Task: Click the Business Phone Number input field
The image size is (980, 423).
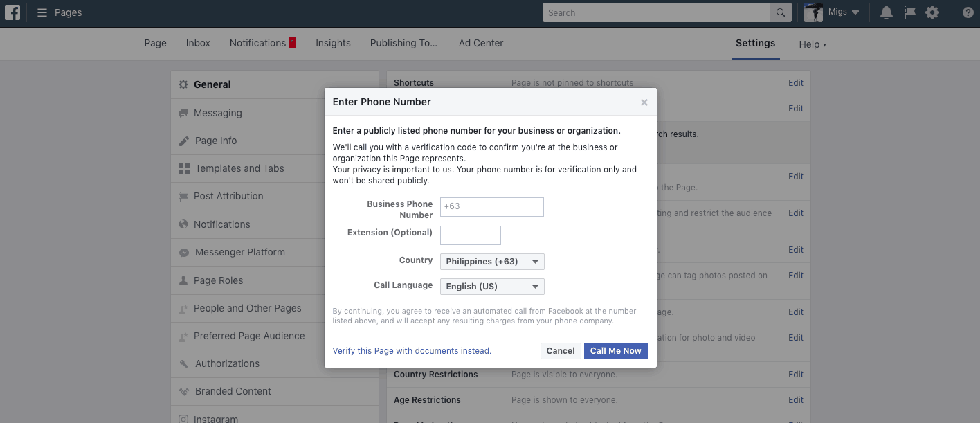Action: point(491,206)
